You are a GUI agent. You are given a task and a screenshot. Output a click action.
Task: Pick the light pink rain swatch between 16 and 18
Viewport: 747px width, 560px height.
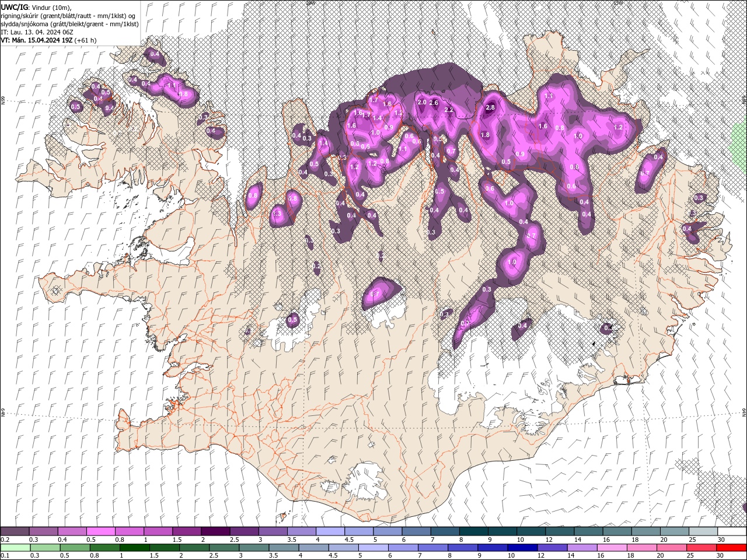coord(612,547)
